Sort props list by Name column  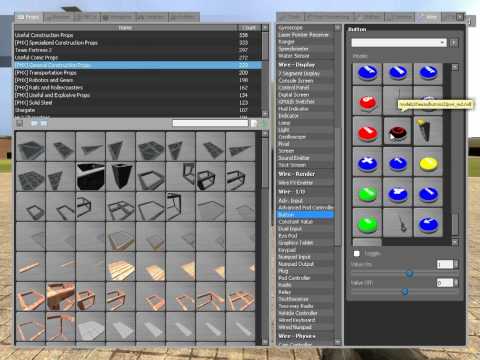pos(125,28)
